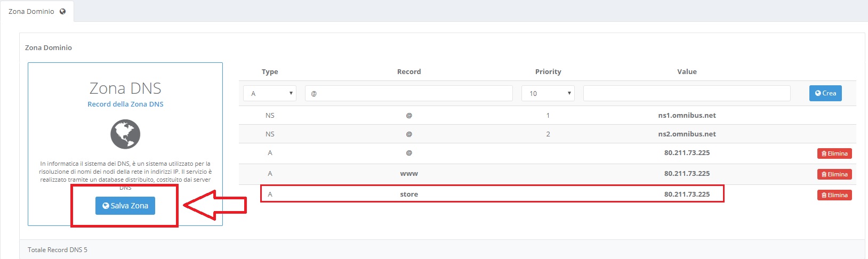Click the Type column header
The width and height of the screenshot is (868, 259).
point(270,71)
